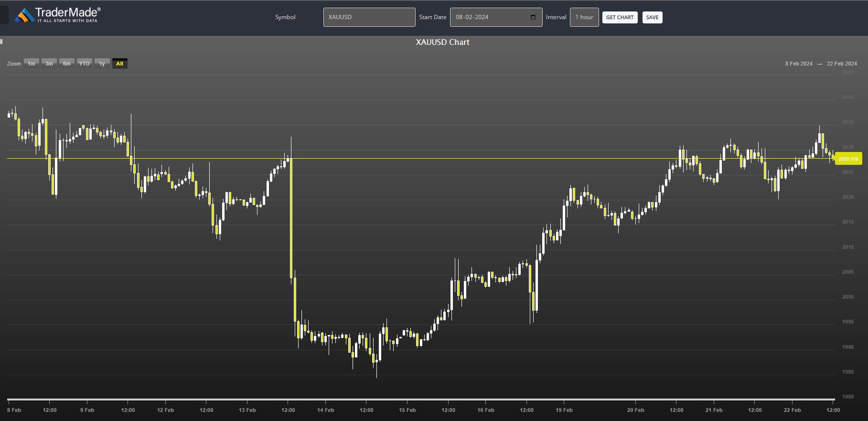This screenshot has height=421, width=868.
Task: Click the XAUUSD Chart title
Action: click(x=443, y=42)
